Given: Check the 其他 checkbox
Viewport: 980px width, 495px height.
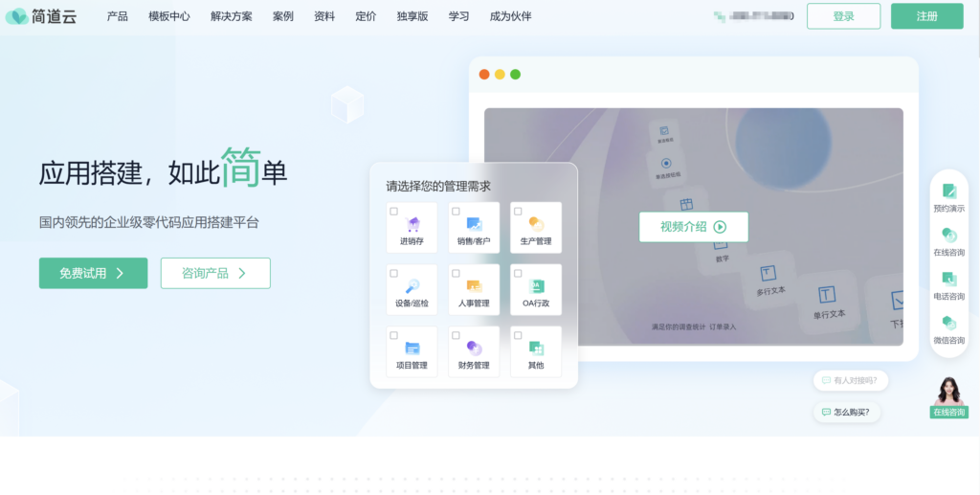Looking at the screenshot, I should coord(518,335).
